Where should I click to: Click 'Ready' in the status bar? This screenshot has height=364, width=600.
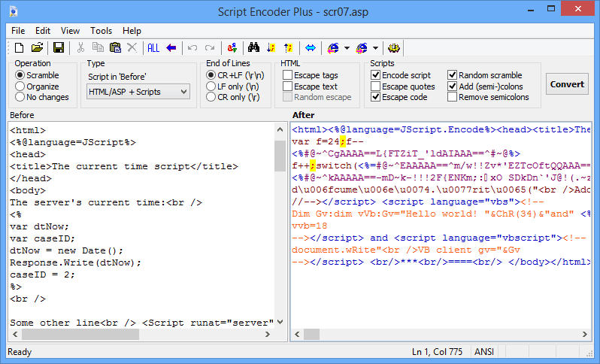20,352
